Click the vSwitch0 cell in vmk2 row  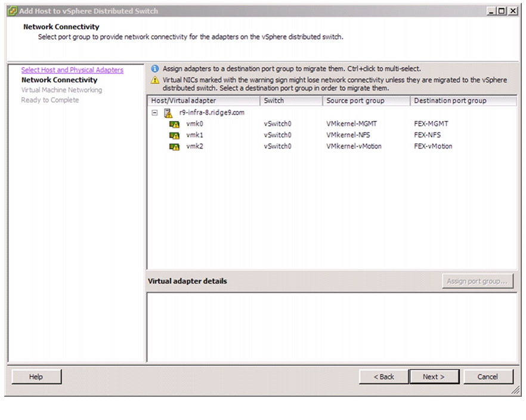click(x=277, y=146)
